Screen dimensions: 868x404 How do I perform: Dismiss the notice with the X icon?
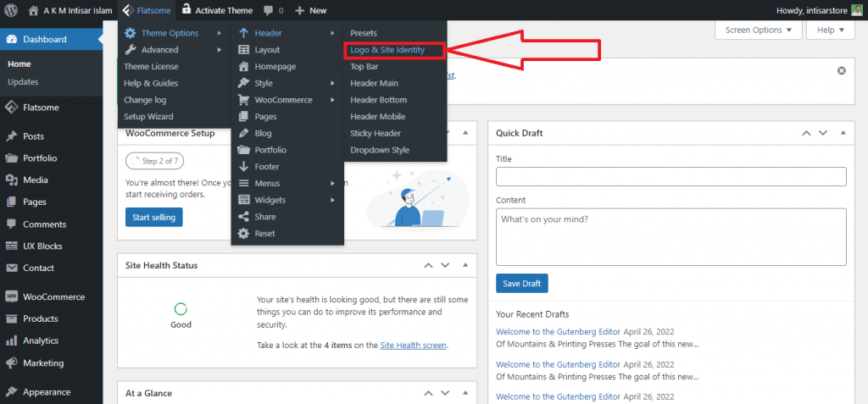point(842,71)
